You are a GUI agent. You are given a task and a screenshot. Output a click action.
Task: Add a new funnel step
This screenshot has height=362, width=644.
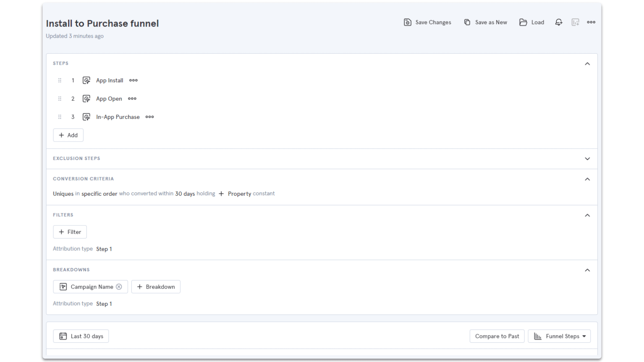(x=68, y=135)
